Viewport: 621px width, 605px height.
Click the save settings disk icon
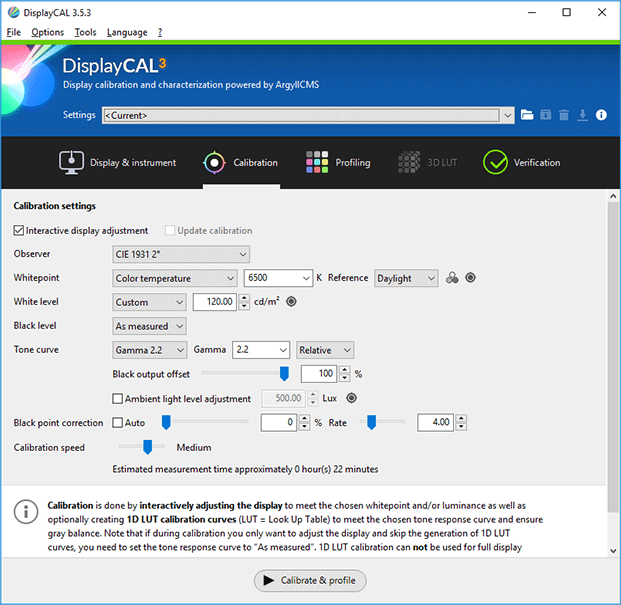pos(546,115)
